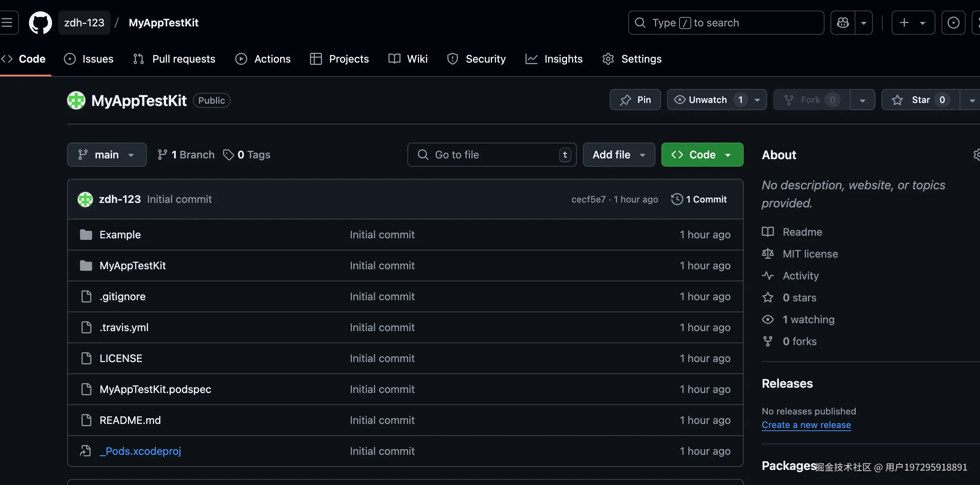The width and height of the screenshot is (980, 485).
Task: Click the commit history clock icon
Action: pos(677,199)
